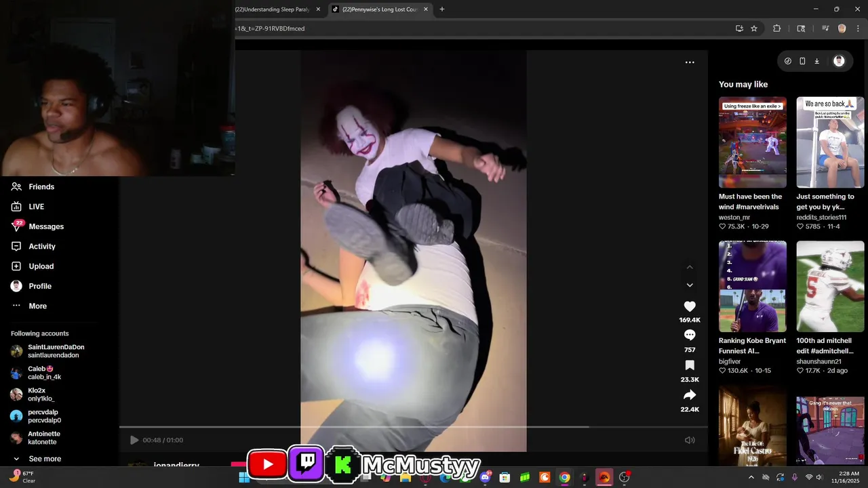868x488 pixels.
Task: Open OBS Studio in the taskbar
Action: tap(624, 477)
